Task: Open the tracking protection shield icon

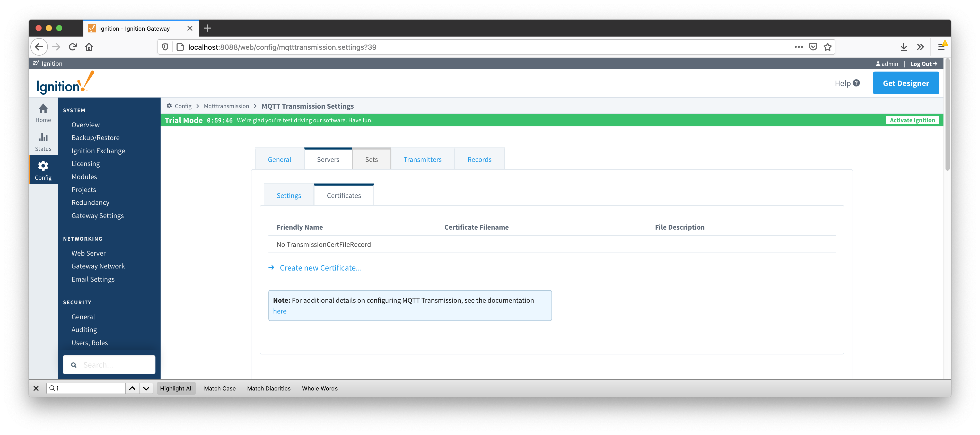Action: (x=165, y=47)
